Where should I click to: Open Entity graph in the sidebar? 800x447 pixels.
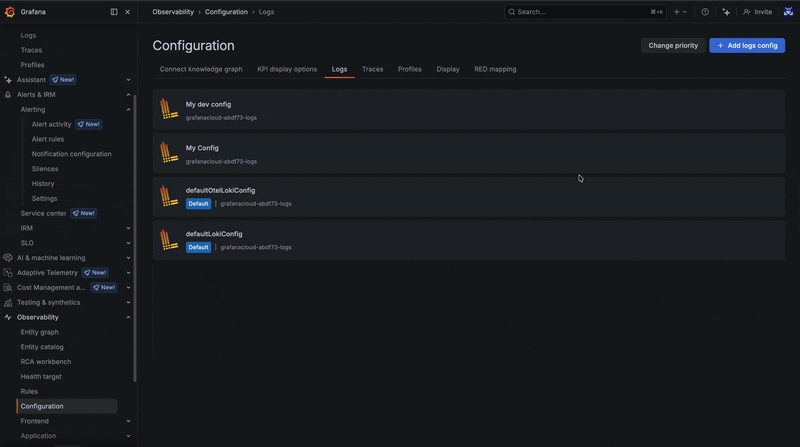tap(39, 332)
